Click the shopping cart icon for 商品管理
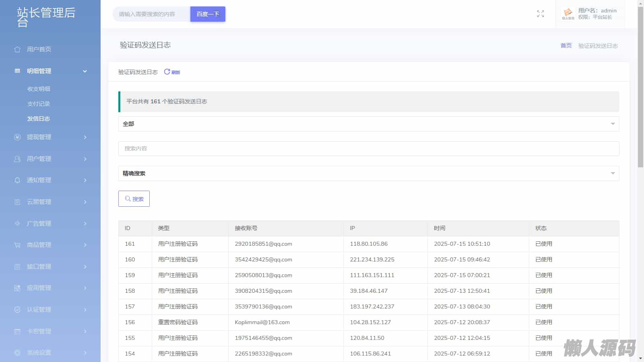The width and height of the screenshot is (644, 362). (17, 245)
